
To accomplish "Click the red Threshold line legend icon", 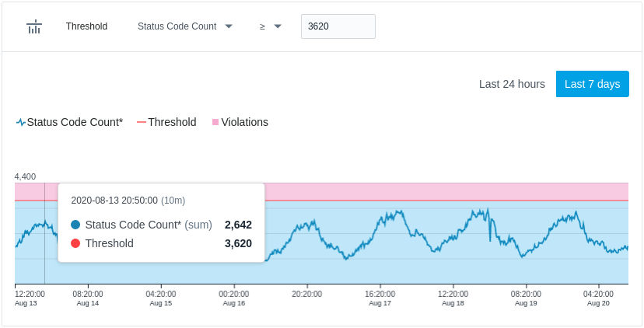I will click(142, 122).
